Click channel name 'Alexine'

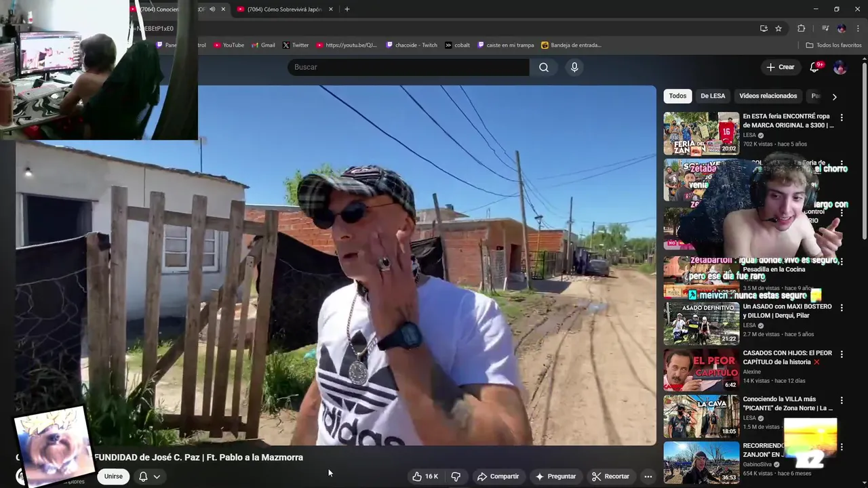[753, 371]
